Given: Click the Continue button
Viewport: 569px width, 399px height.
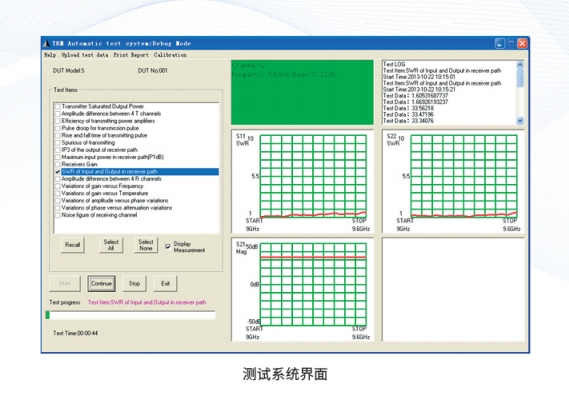Looking at the screenshot, I should pyautogui.click(x=102, y=284).
